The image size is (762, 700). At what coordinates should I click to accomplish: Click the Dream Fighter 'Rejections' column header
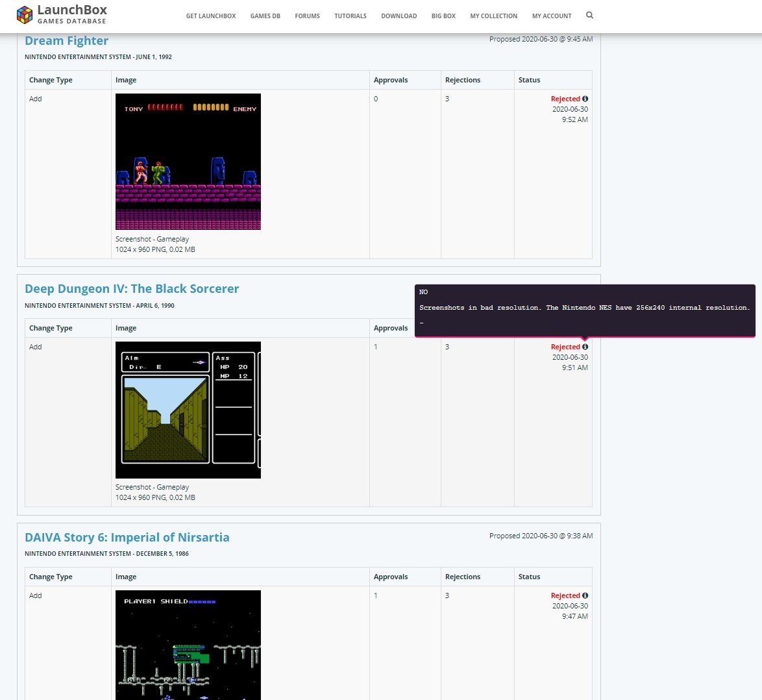click(463, 81)
